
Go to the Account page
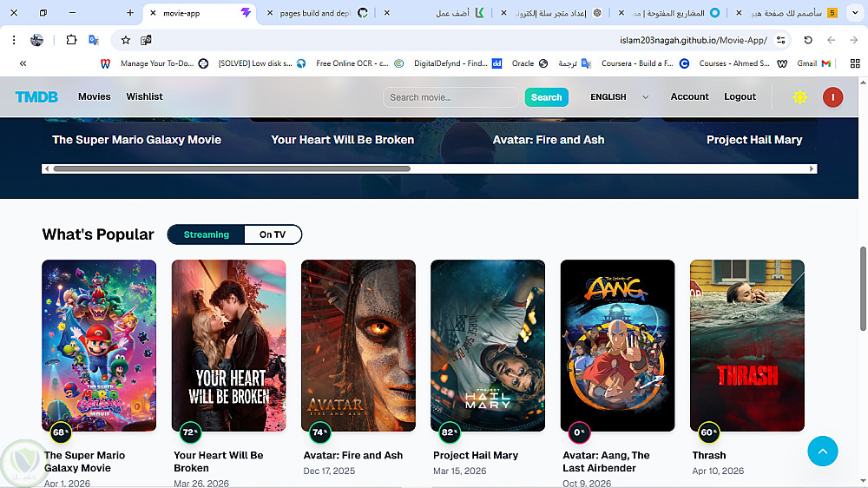689,97
